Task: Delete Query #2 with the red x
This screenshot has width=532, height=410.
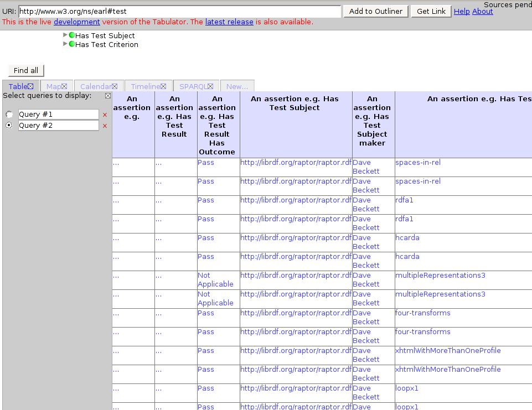Action: click(105, 126)
